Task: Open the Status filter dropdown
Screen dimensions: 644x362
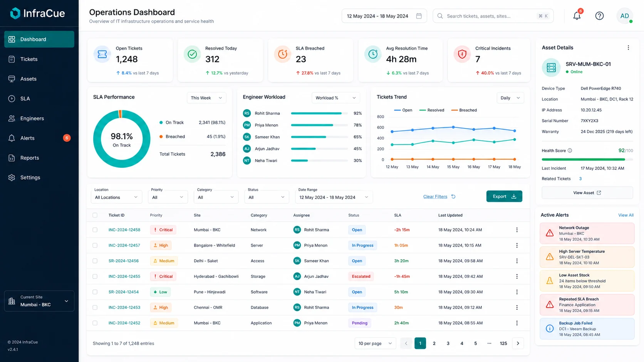Action: (x=267, y=197)
